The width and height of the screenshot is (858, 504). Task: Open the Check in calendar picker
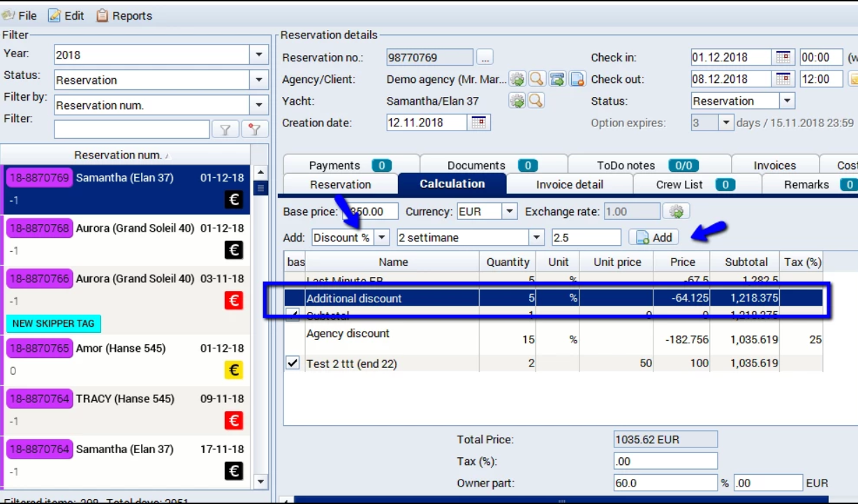[783, 57]
